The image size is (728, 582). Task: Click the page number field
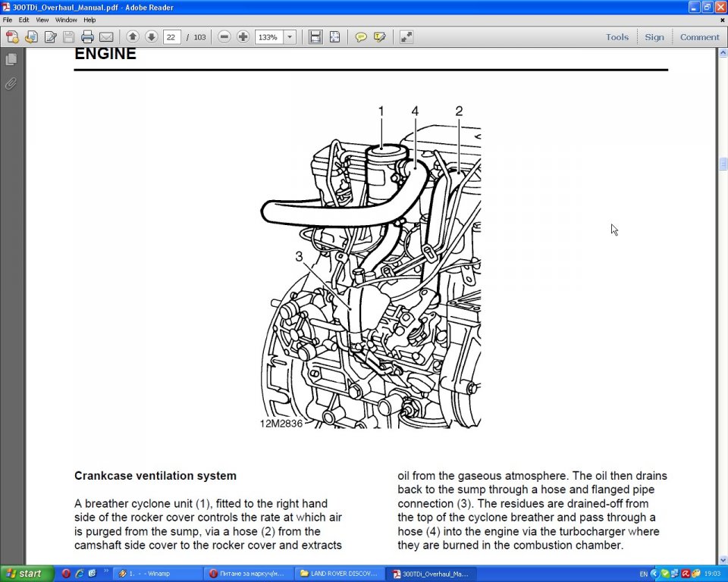pyautogui.click(x=172, y=37)
